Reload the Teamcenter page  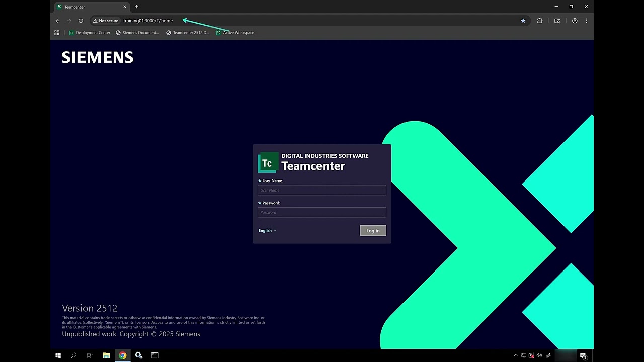click(x=81, y=21)
